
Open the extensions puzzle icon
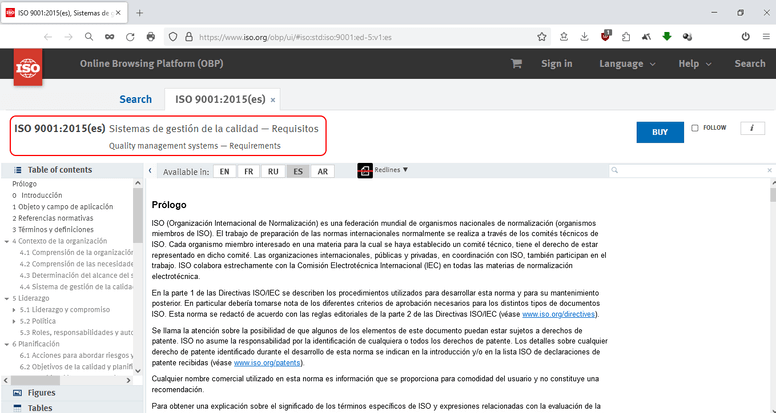pyautogui.click(x=626, y=37)
